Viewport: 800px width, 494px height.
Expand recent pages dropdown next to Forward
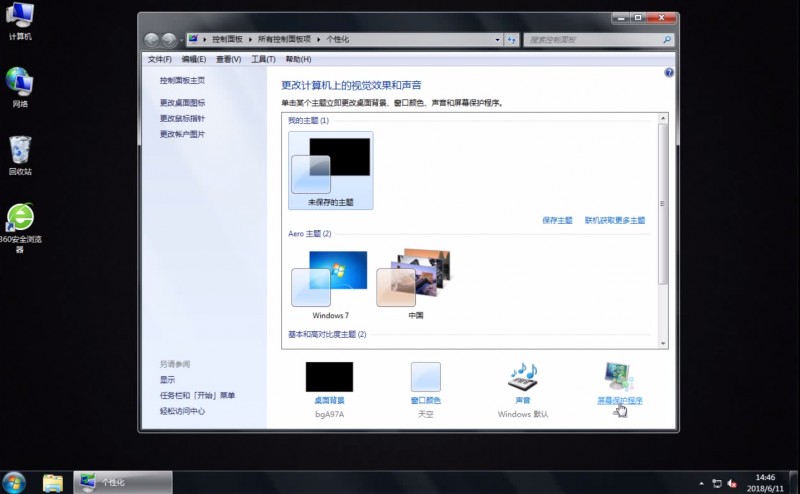[182, 40]
